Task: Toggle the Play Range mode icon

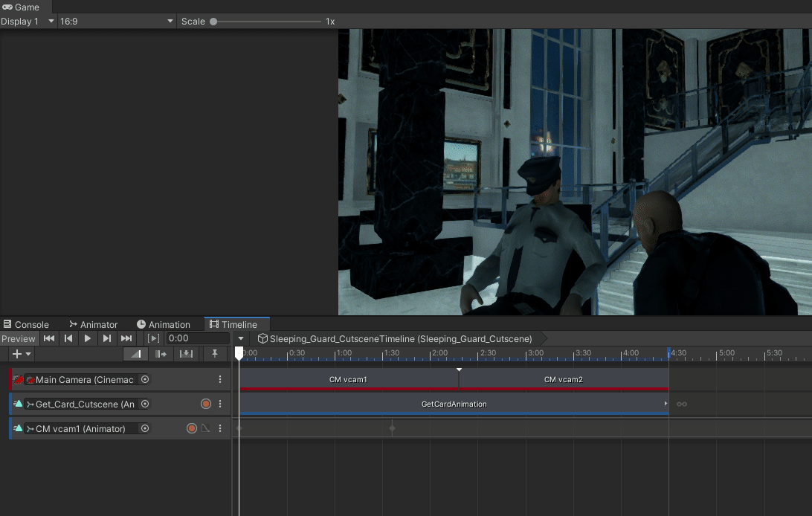Action: 153,338
